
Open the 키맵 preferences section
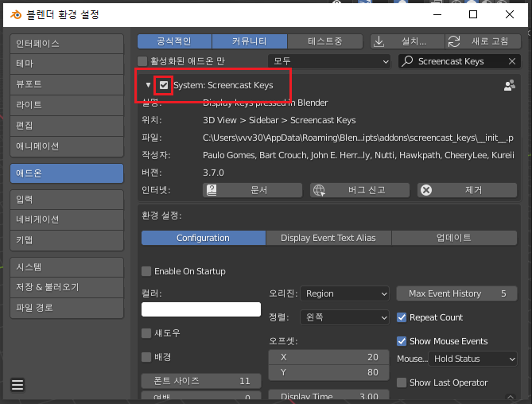(67, 240)
